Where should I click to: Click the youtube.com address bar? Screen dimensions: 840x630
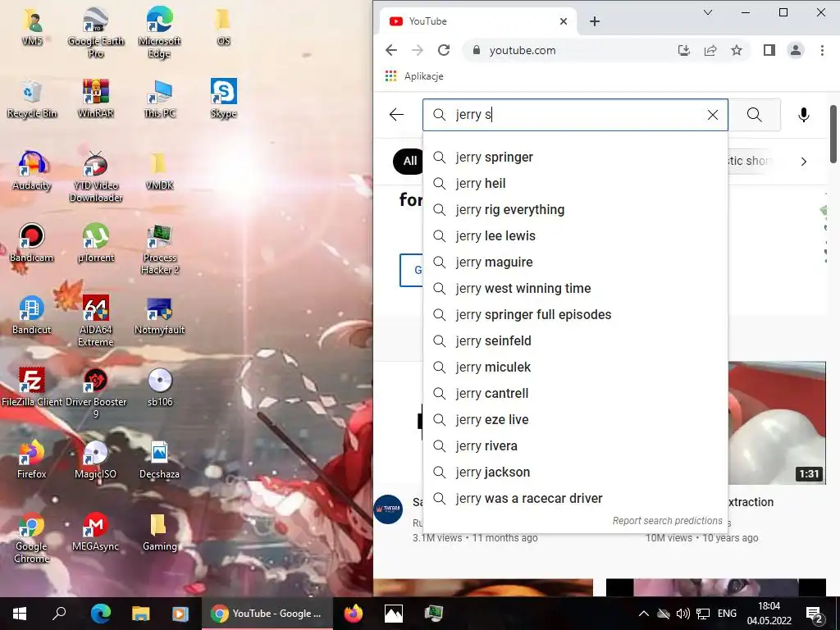pyautogui.click(x=571, y=50)
